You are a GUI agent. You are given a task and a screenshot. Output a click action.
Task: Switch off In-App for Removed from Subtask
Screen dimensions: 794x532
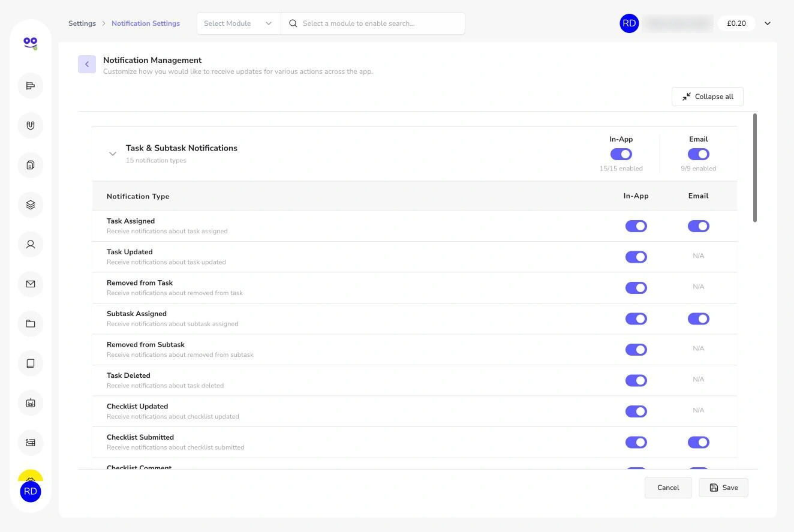click(x=636, y=350)
